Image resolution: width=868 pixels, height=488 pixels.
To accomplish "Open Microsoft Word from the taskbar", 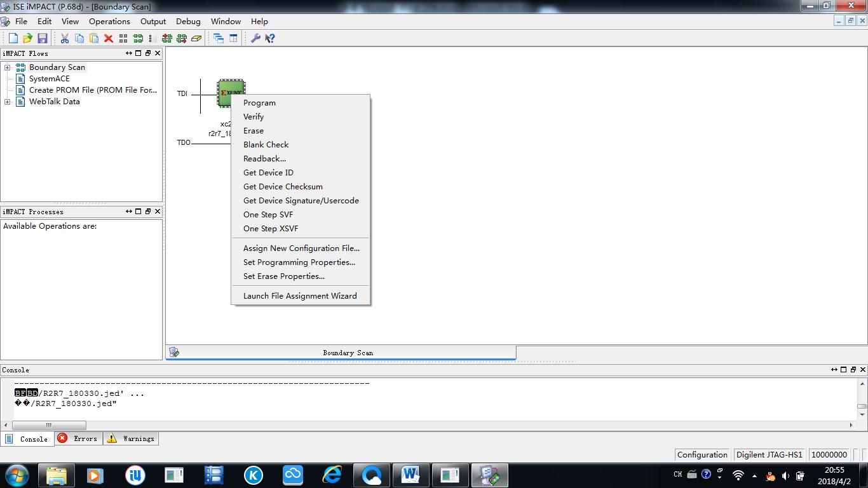I will pyautogui.click(x=411, y=475).
